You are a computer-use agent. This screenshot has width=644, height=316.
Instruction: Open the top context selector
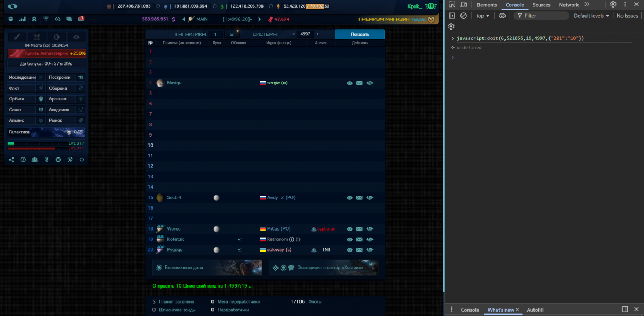tap(482, 16)
